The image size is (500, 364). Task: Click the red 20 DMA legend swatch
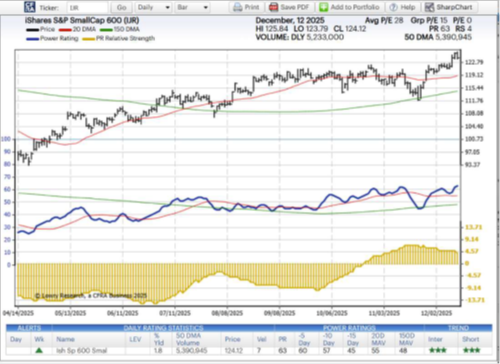(x=65, y=30)
